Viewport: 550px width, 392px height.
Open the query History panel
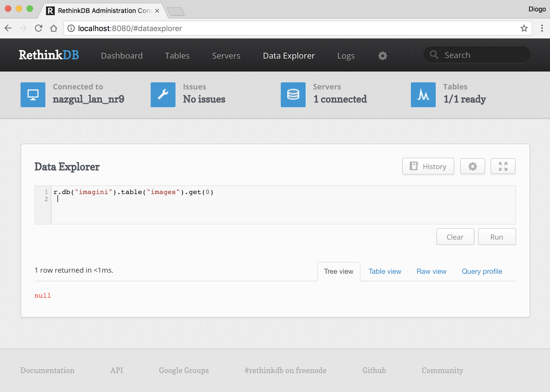tap(428, 166)
